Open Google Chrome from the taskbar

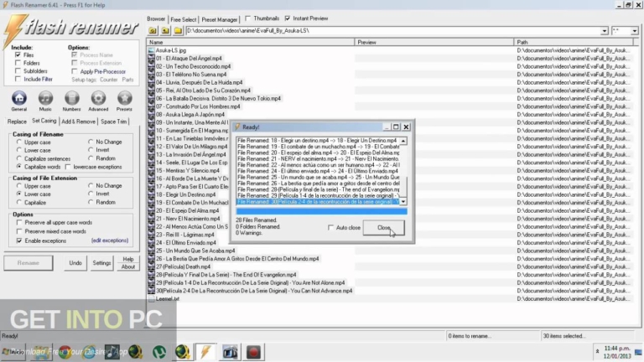point(65,352)
